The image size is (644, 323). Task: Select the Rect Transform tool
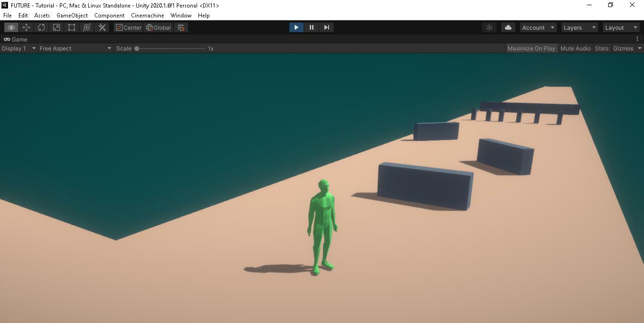(72, 27)
